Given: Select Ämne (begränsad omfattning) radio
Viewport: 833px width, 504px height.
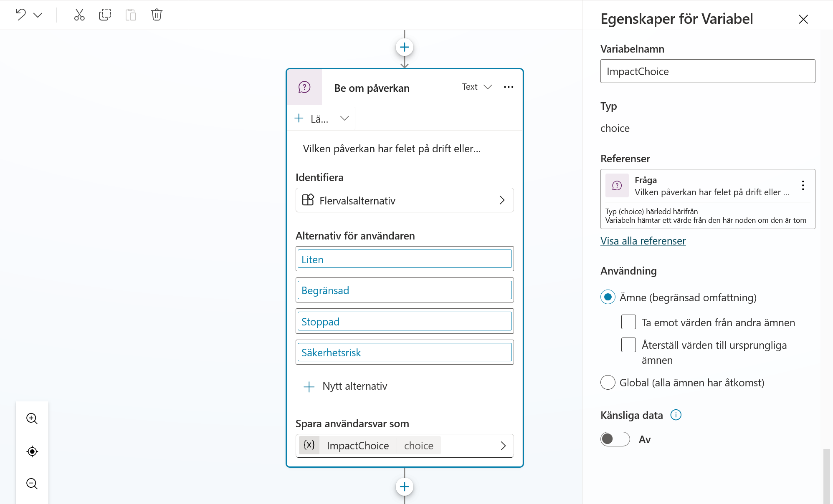Looking at the screenshot, I should tap(608, 297).
